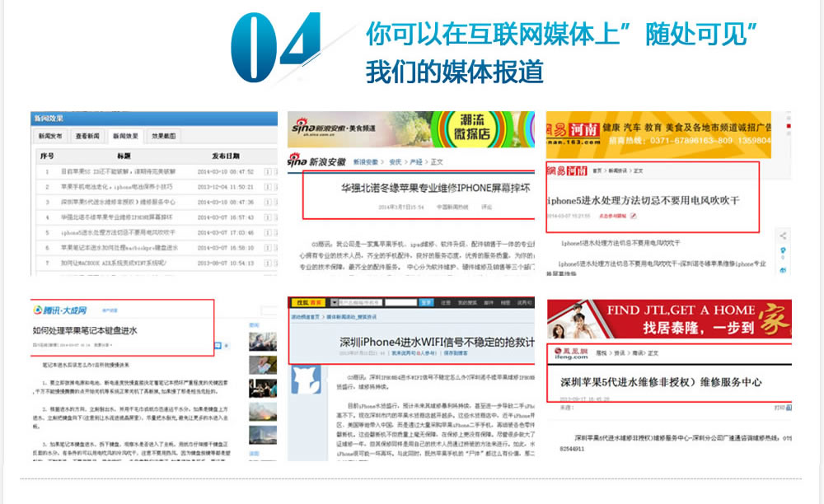
Task: Click the NetEase Henan logo beside breadcrumb
Action: (x=566, y=170)
